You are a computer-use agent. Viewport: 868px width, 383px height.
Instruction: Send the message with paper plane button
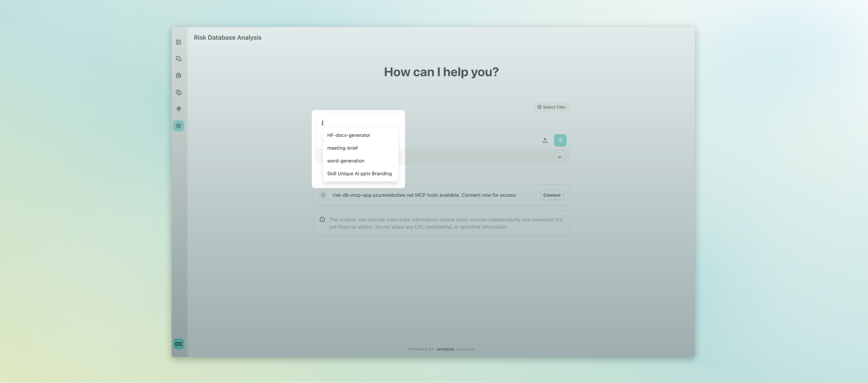click(560, 140)
